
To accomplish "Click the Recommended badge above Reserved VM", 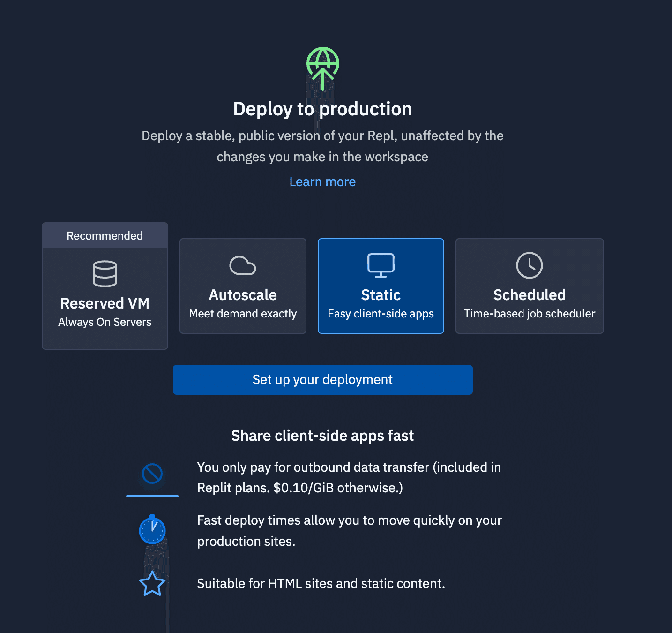I will 105,235.
